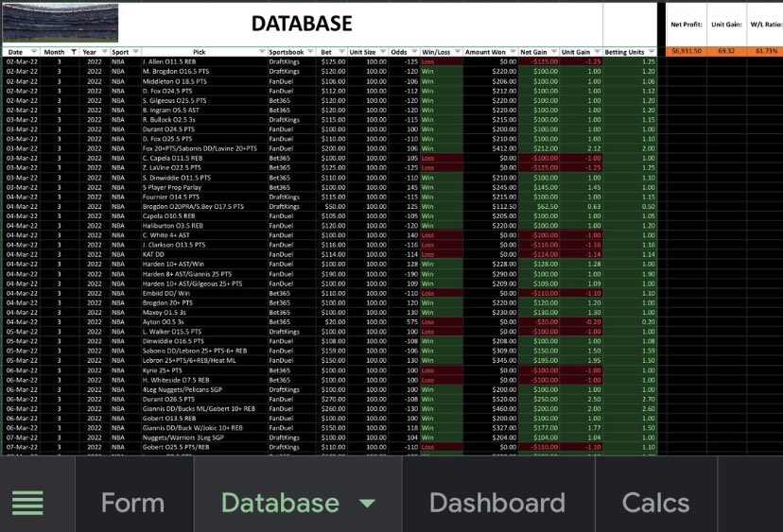783x532 pixels.
Task: Select the pick cell 'M. Brogdon O16.5 PTS'
Action: pos(203,72)
